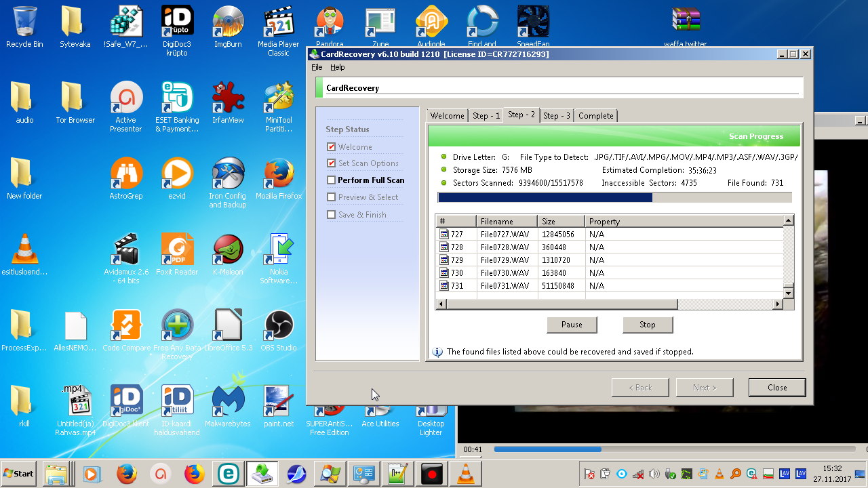Screen dimensions: 868x488
Task: Select the DigiDoc3 klient desktop shortcut
Action: [126, 407]
